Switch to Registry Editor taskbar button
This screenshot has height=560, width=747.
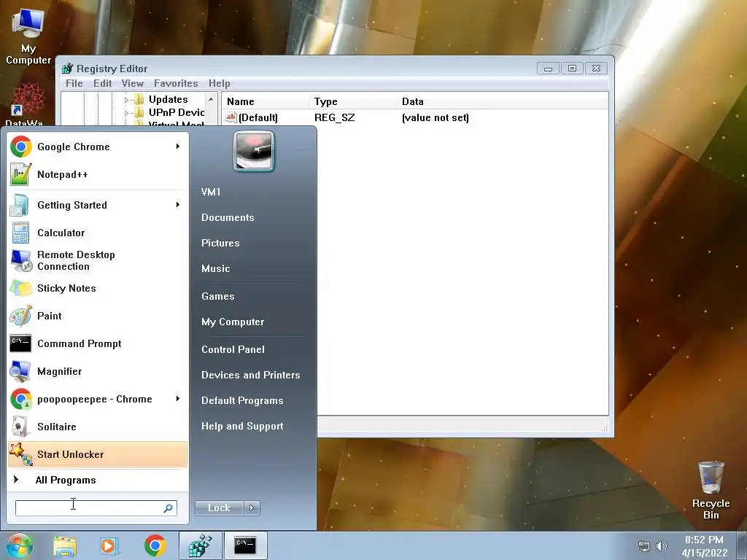pos(200,545)
